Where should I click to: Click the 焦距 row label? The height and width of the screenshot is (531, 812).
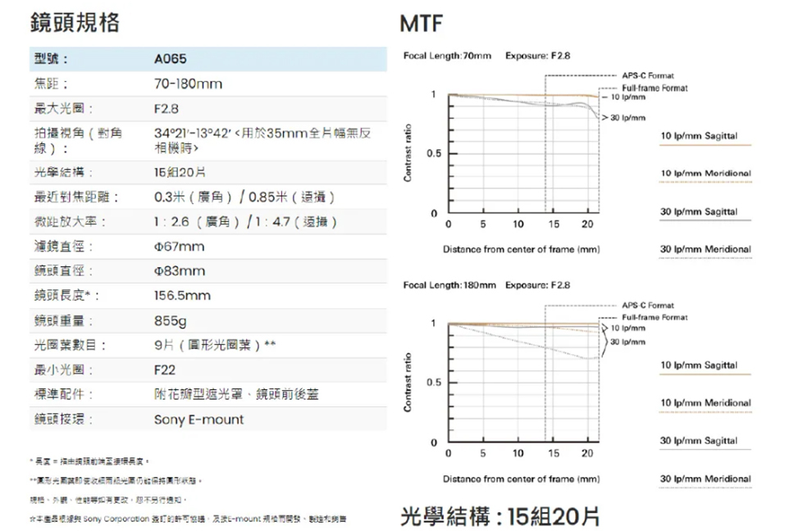click(x=51, y=84)
